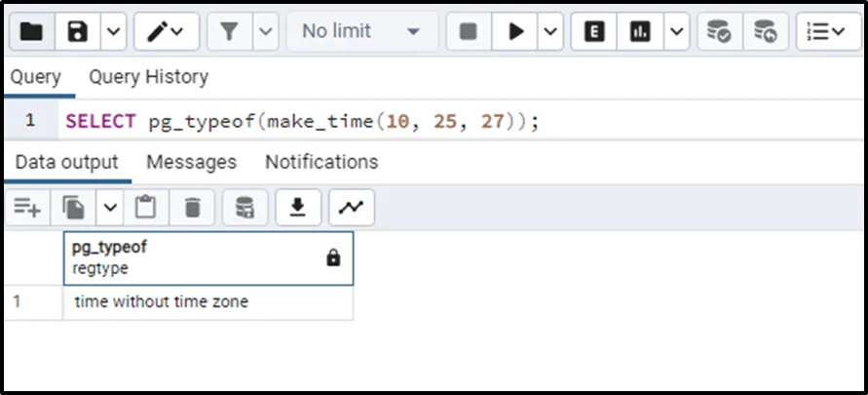Expand the Save File options arrow
This screenshot has width=868, height=395.
[113, 32]
